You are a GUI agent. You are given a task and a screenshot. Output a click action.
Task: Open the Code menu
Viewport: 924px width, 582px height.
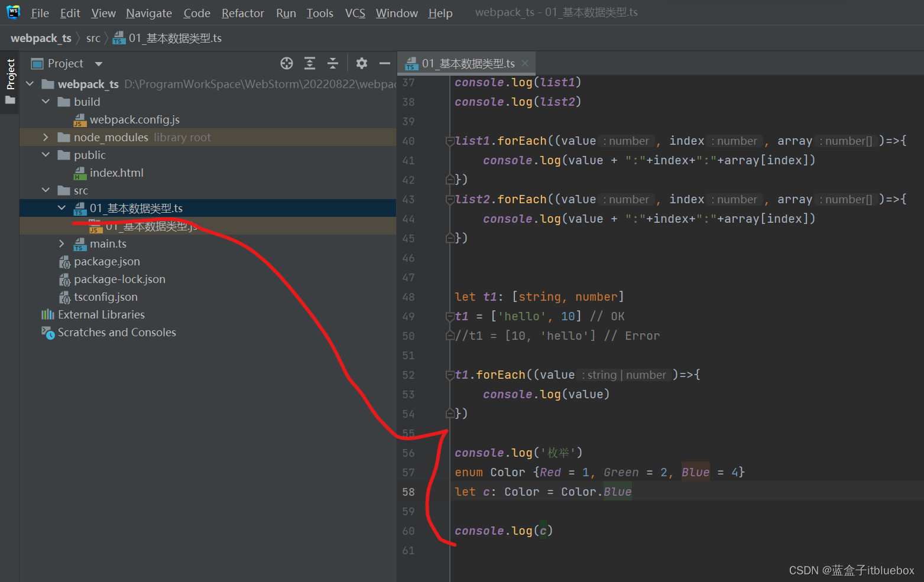point(197,13)
